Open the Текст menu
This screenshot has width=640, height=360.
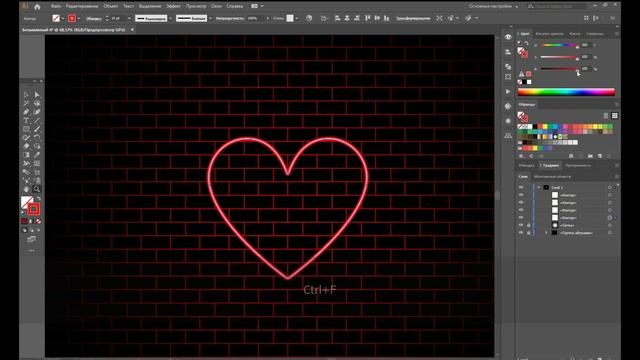coord(128,6)
